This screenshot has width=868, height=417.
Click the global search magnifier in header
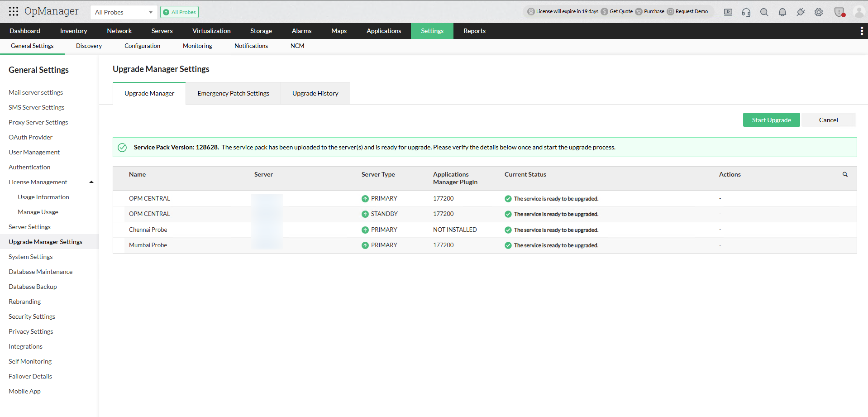pyautogui.click(x=764, y=12)
